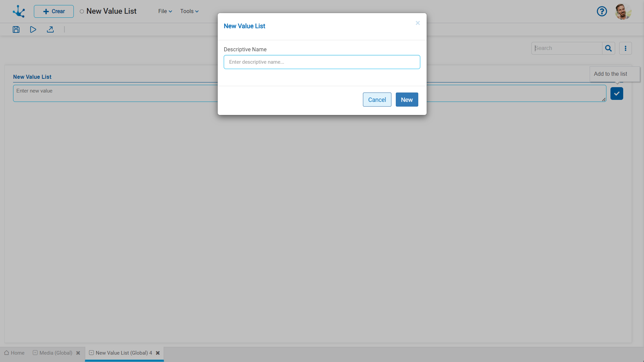The width and height of the screenshot is (644, 362).
Task: Close the New Value List dialog
Action: coord(418,23)
